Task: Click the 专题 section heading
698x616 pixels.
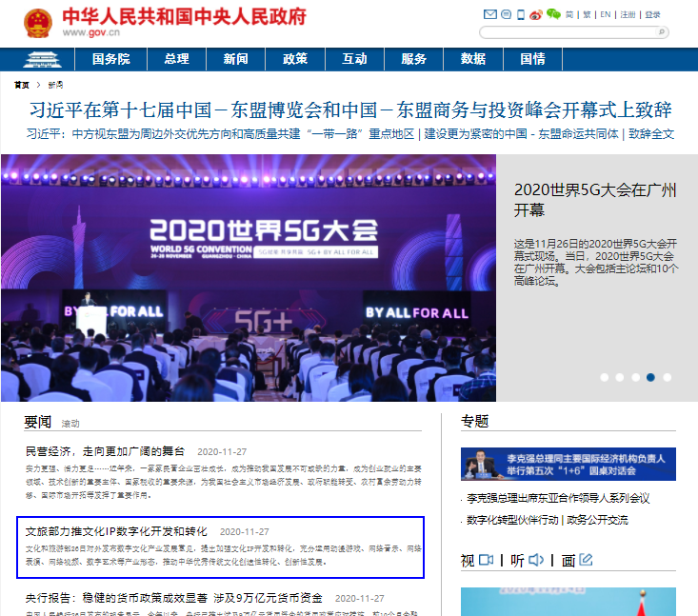Action: pos(474,421)
